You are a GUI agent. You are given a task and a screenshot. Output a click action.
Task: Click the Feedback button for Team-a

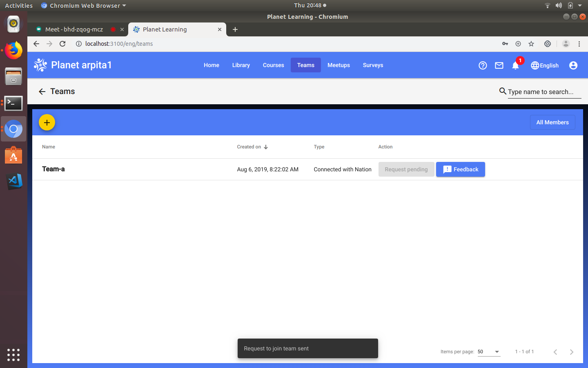(461, 169)
